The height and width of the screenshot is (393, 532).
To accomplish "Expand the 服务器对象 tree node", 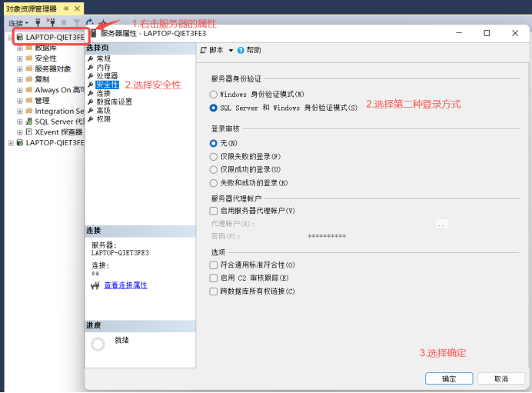I will pyautogui.click(x=20, y=69).
